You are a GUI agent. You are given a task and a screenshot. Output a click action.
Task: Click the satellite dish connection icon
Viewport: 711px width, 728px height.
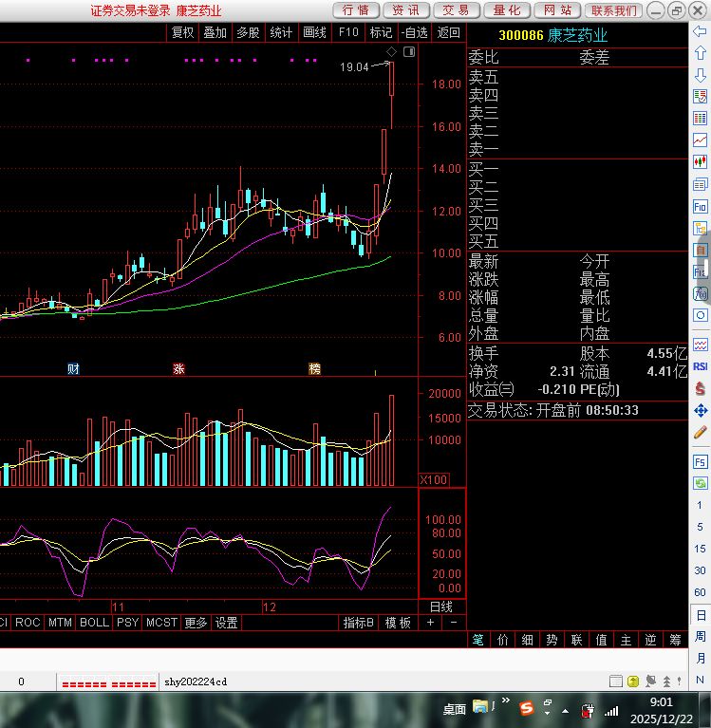pos(650,681)
